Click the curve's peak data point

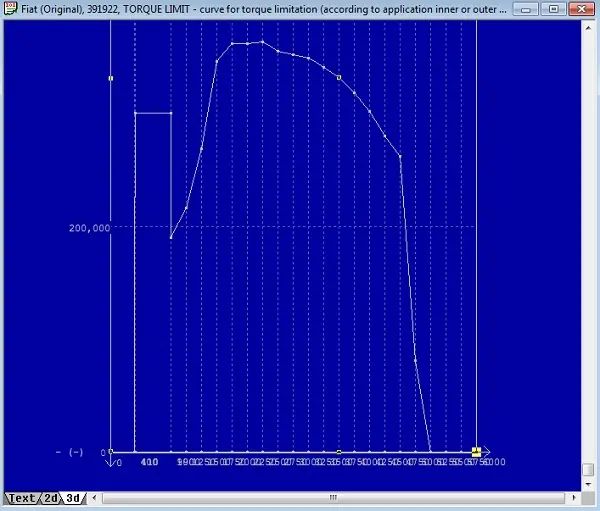262,42
